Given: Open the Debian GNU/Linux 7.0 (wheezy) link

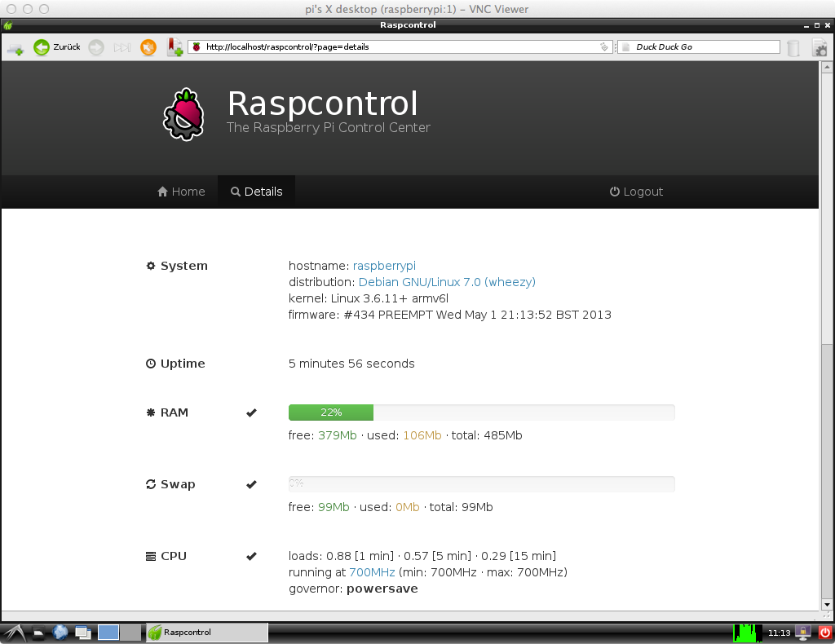Looking at the screenshot, I should point(447,282).
